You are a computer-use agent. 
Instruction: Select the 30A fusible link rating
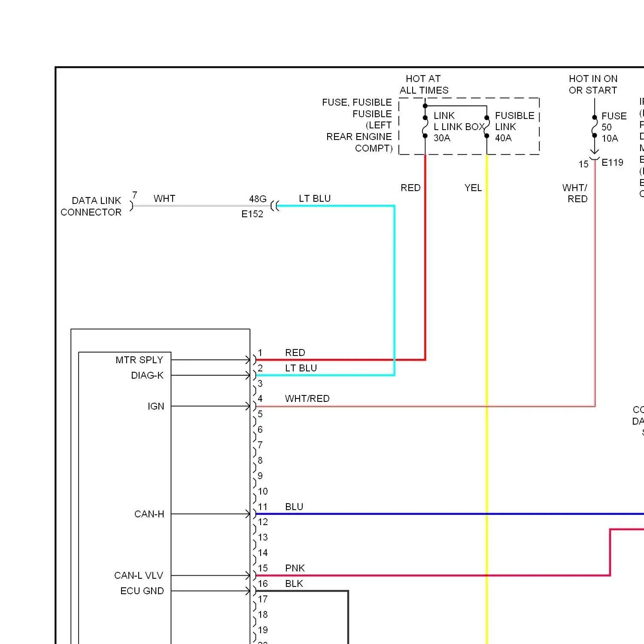point(442,138)
